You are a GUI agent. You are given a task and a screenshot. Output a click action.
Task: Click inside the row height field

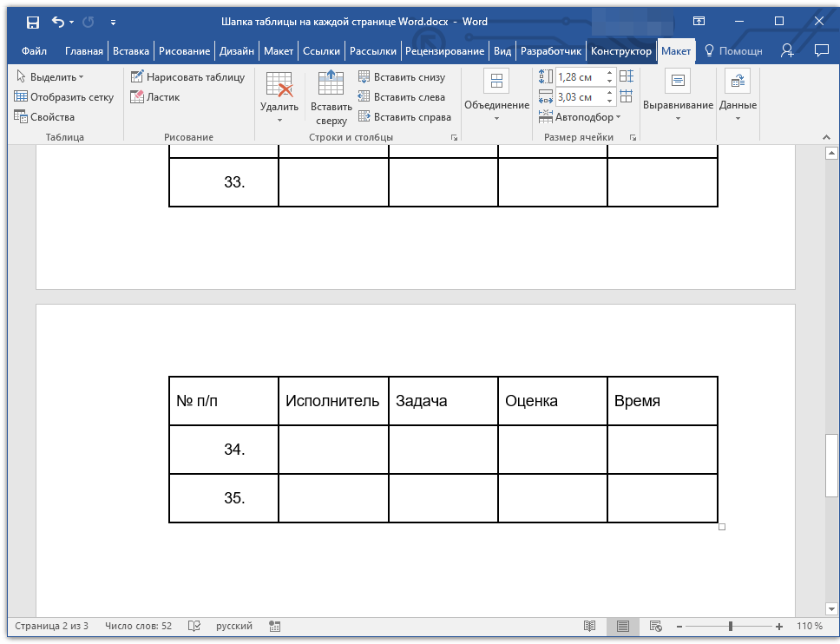pos(581,76)
